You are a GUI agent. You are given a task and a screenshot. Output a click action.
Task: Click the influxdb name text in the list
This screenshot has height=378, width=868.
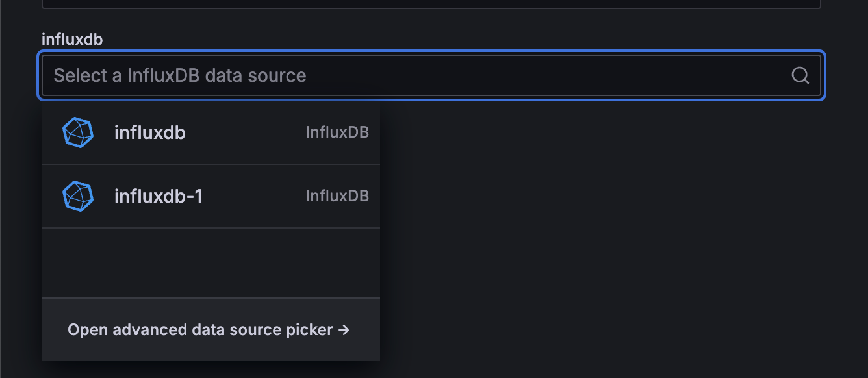tap(150, 133)
